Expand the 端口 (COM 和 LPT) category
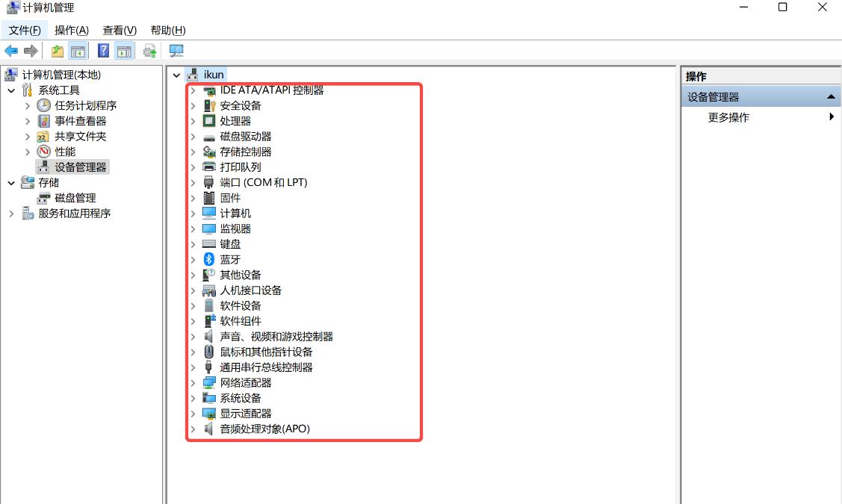Image resolution: width=842 pixels, height=504 pixels. [x=194, y=182]
